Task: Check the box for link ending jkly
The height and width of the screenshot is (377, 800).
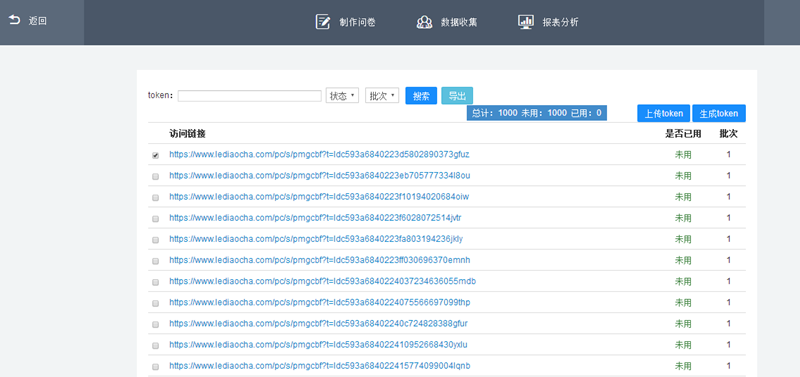Action: click(x=156, y=240)
